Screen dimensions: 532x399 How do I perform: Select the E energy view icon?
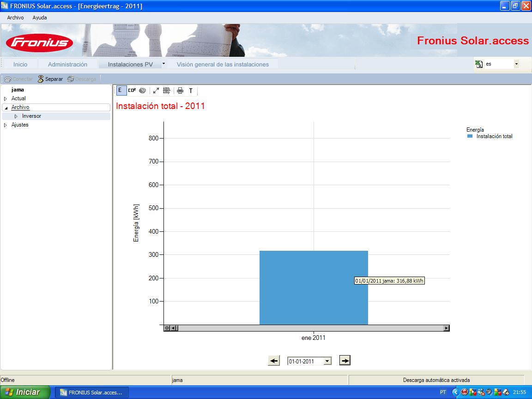click(x=121, y=90)
